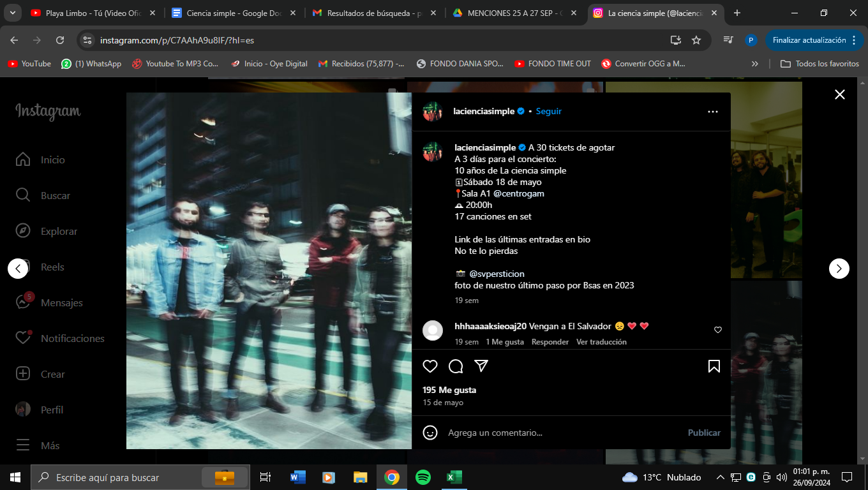The image size is (868, 490).
Task: Open WhatsApp bookmark in bookmarks bar
Action: coord(91,64)
